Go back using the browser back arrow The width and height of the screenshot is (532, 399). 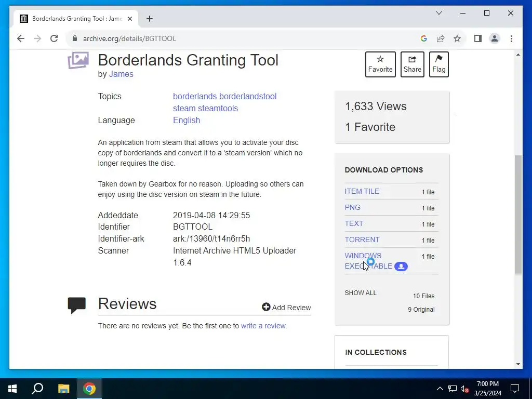point(21,38)
